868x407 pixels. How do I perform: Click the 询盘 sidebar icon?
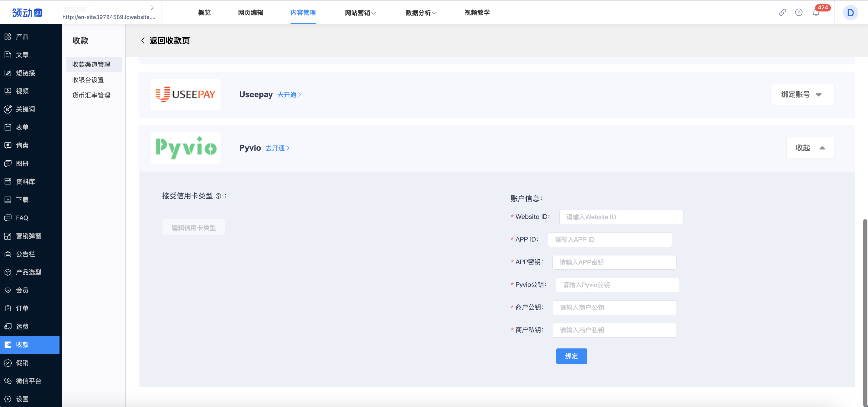click(8, 145)
